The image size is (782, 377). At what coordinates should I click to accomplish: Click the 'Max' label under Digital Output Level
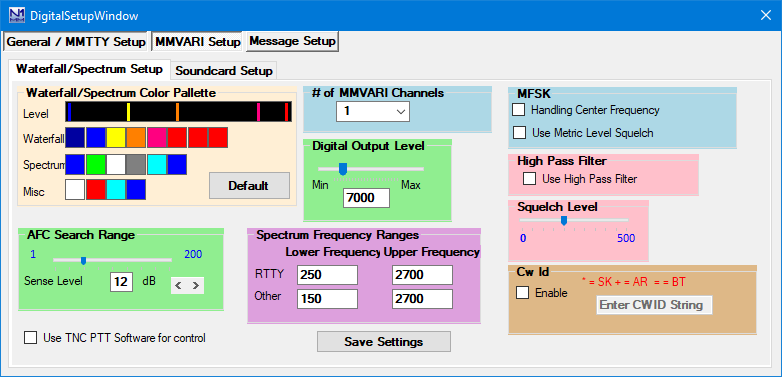tap(410, 186)
